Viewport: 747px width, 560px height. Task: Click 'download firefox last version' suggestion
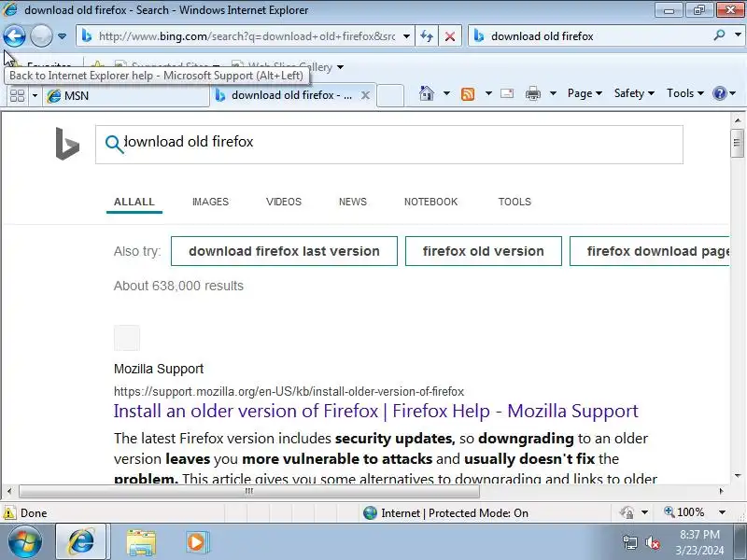pos(284,251)
